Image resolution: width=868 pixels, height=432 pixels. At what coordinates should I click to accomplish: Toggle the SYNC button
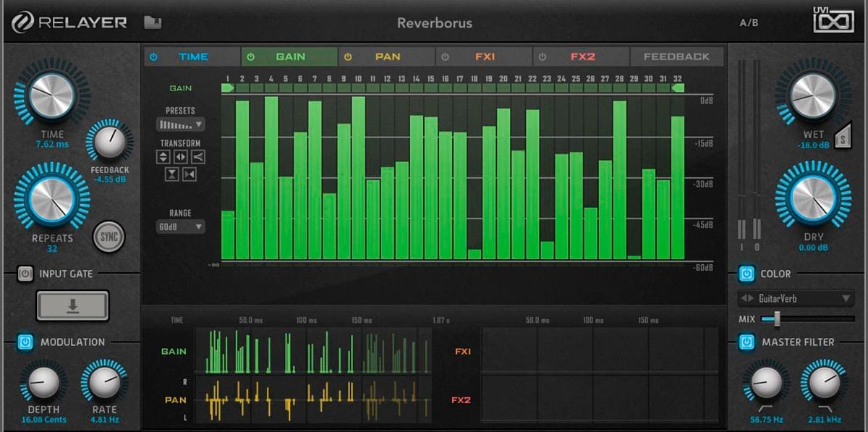[x=109, y=236]
